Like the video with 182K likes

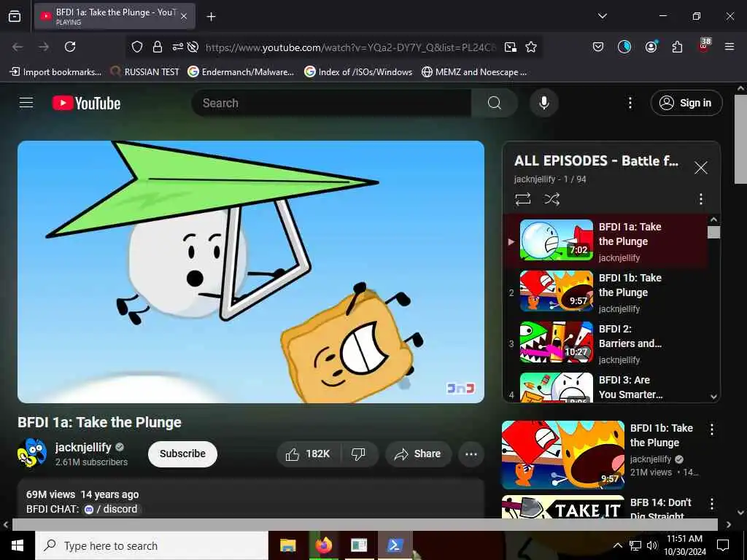click(x=309, y=454)
